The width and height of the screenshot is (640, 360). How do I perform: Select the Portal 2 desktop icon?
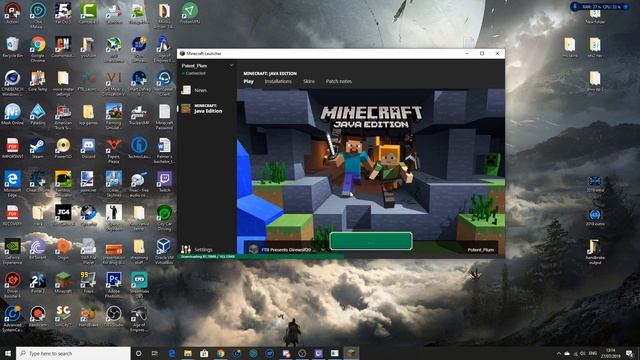38,283
